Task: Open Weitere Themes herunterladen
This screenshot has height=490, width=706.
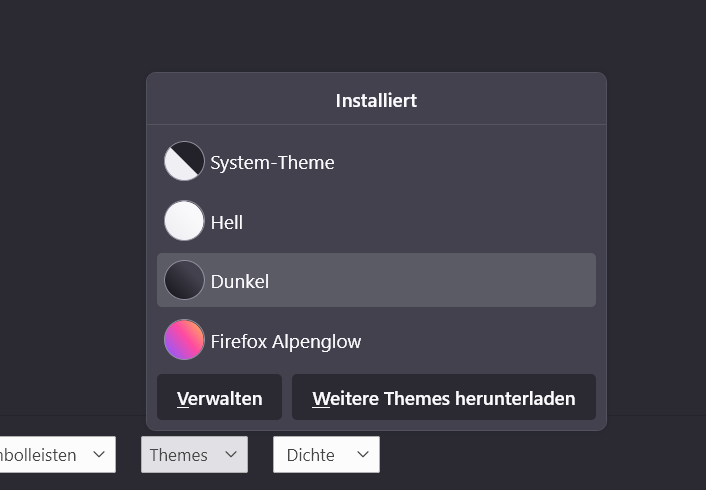Action: coord(443,398)
